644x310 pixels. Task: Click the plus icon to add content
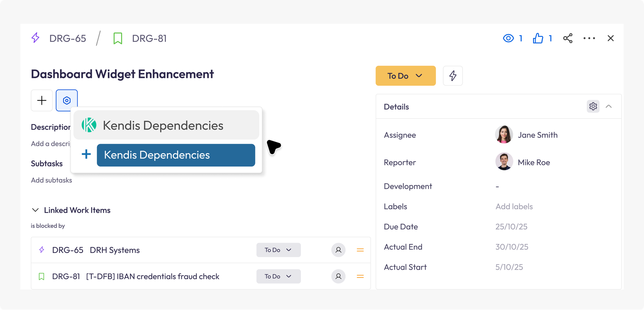(x=42, y=100)
